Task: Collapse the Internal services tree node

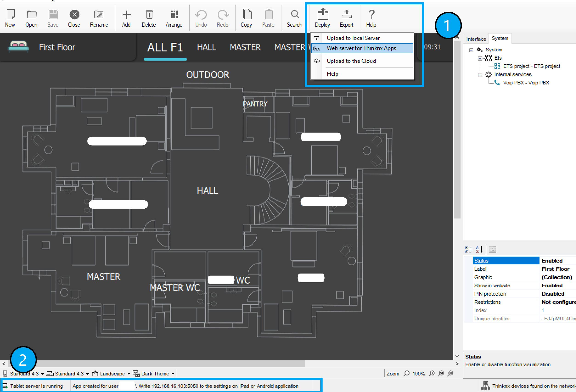Action: tap(480, 75)
